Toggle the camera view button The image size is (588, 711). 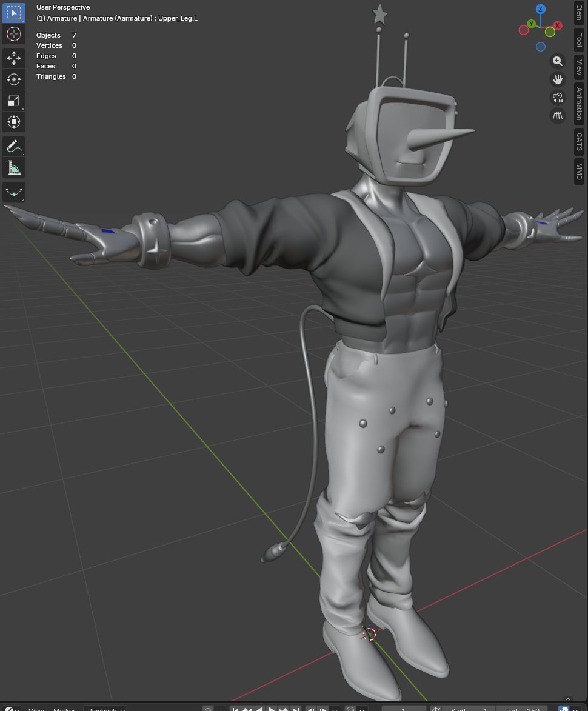tap(558, 98)
